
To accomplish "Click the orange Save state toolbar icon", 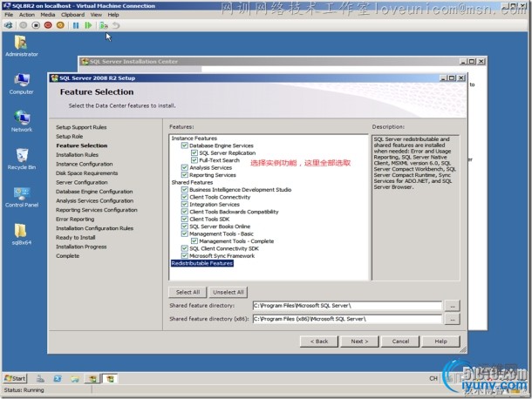I will (x=60, y=25).
